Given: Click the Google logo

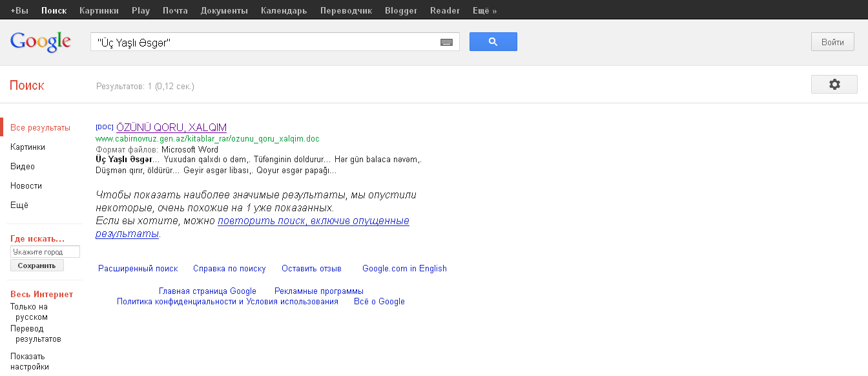Looking at the screenshot, I should click(40, 41).
